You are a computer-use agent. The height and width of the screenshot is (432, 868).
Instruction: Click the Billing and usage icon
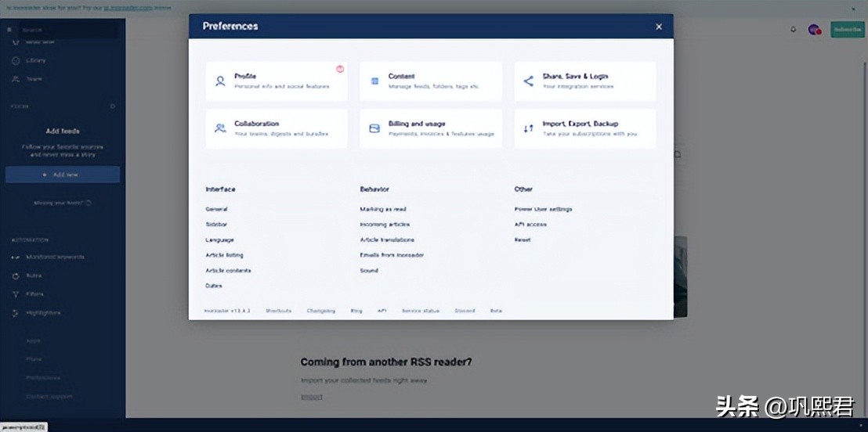click(374, 128)
